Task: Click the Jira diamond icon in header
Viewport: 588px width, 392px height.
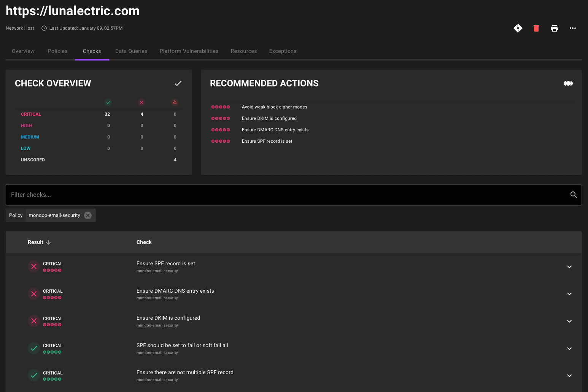Action: [x=518, y=28]
